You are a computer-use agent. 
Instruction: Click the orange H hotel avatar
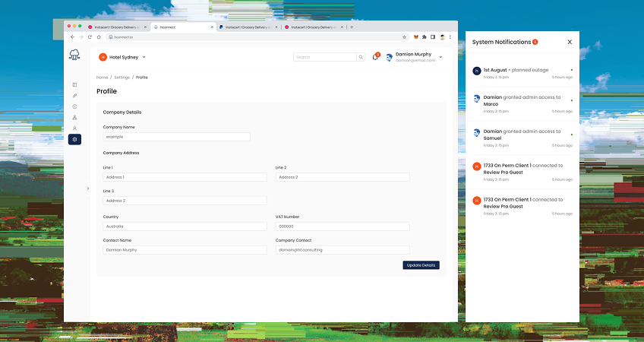pyautogui.click(x=103, y=57)
